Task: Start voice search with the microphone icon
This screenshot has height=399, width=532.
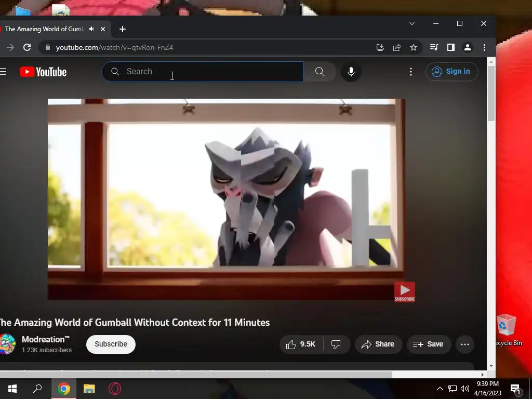Action: (351, 72)
